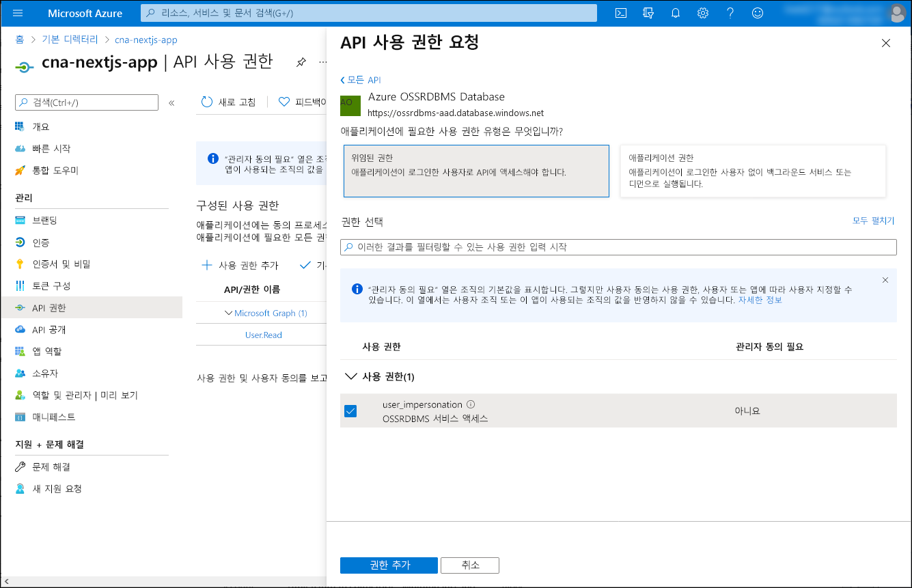912x588 pixels.
Task: Close the API 사용 권한 요청 panel
Action: click(x=886, y=43)
